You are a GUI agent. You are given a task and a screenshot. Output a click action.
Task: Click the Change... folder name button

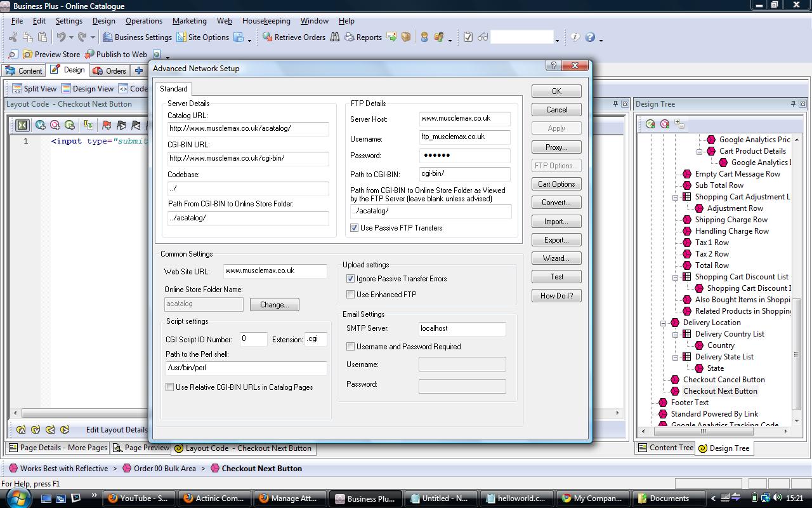(274, 305)
